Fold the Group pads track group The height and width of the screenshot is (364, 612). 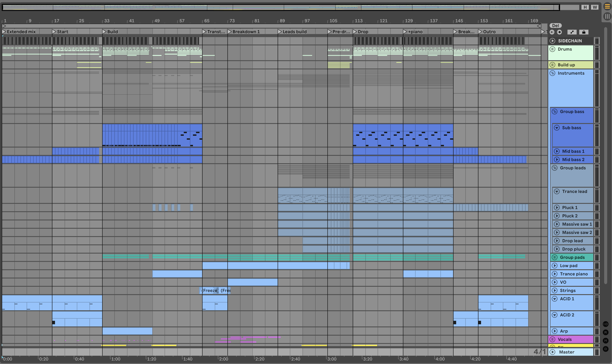pyautogui.click(x=554, y=257)
